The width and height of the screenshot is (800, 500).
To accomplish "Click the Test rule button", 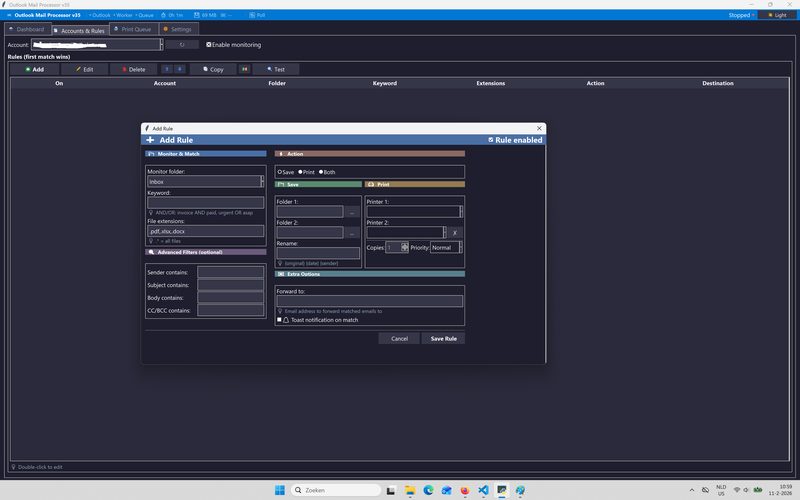I will pos(276,69).
